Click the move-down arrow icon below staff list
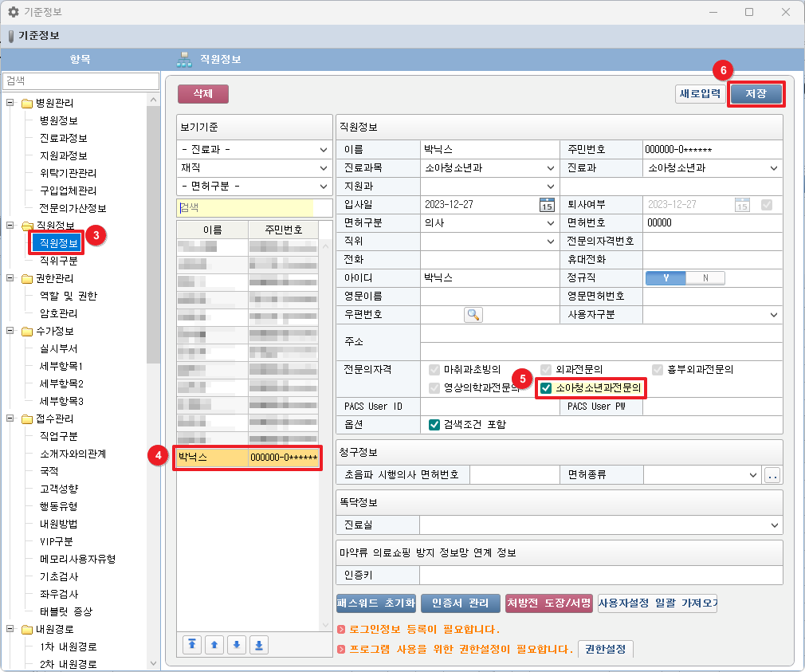The height and width of the screenshot is (672, 805). 236,645
